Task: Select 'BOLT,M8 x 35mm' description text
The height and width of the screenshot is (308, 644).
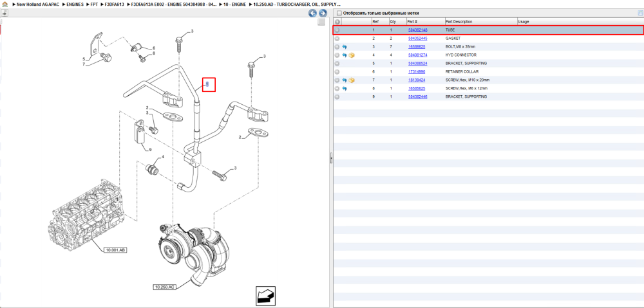Action: (x=460, y=47)
